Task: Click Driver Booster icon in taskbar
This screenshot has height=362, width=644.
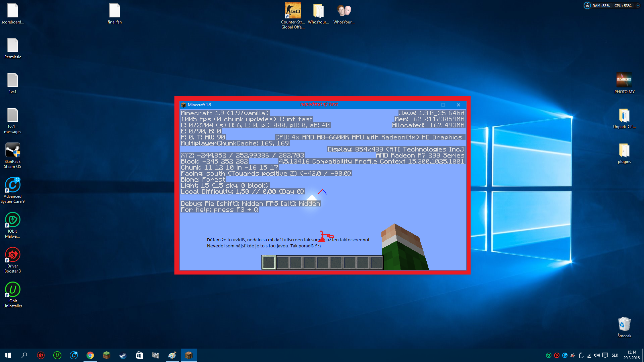Action: pyautogui.click(x=41, y=355)
